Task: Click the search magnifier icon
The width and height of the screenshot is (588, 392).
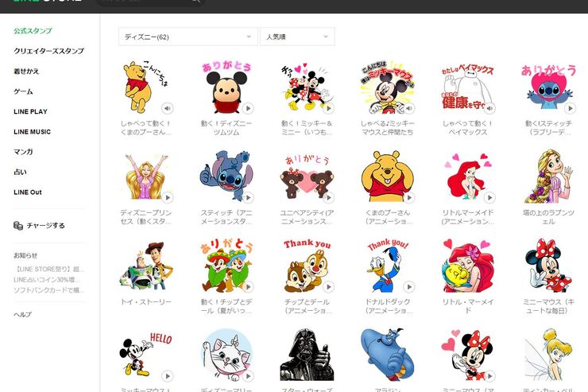Action: point(196,1)
